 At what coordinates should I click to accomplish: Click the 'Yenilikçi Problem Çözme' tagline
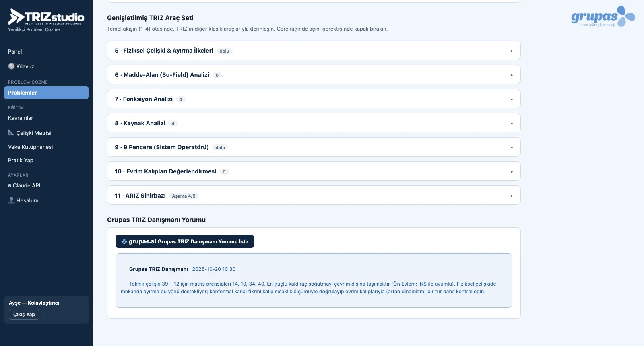pyautogui.click(x=34, y=29)
